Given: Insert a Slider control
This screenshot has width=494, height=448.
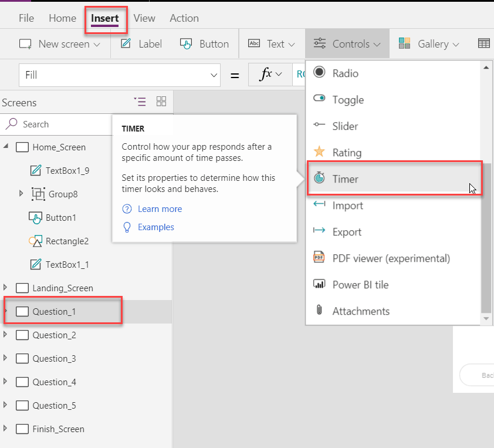Looking at the screenshot, I should [393, 126].
